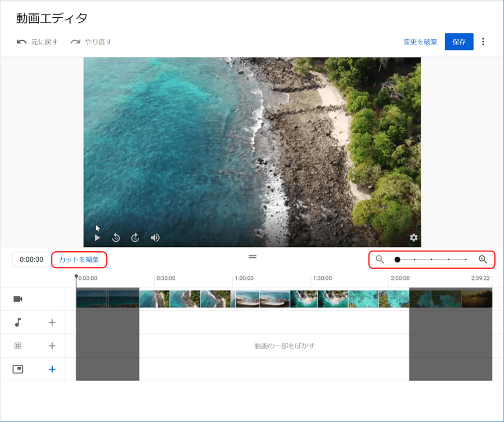
Task: Click the timeline panel resize handle
Action: (253, 256)
